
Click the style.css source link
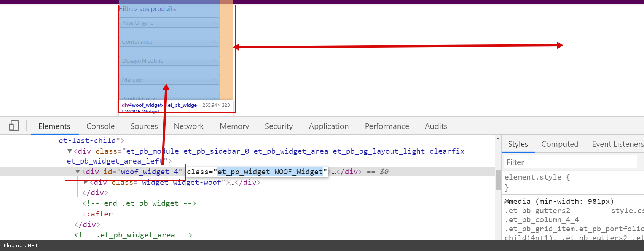(627, 211)
